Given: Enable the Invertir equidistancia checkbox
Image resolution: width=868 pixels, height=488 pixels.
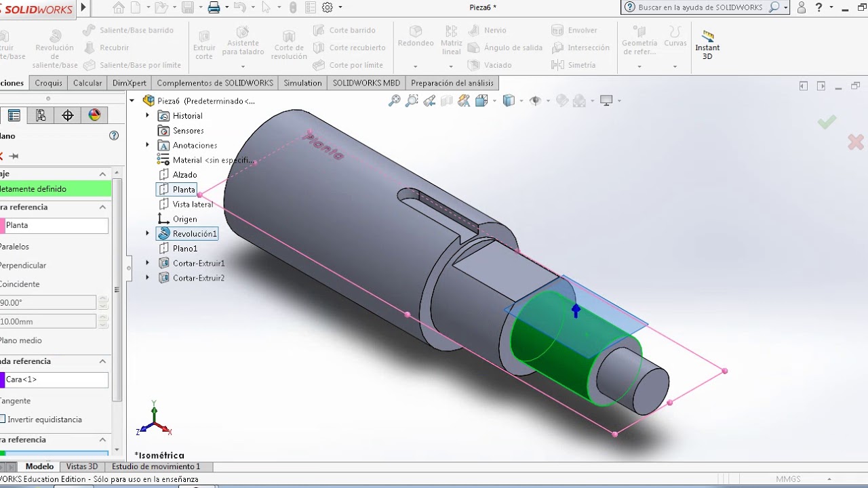Looking at the screenshot, I should (x=3, y=420).
